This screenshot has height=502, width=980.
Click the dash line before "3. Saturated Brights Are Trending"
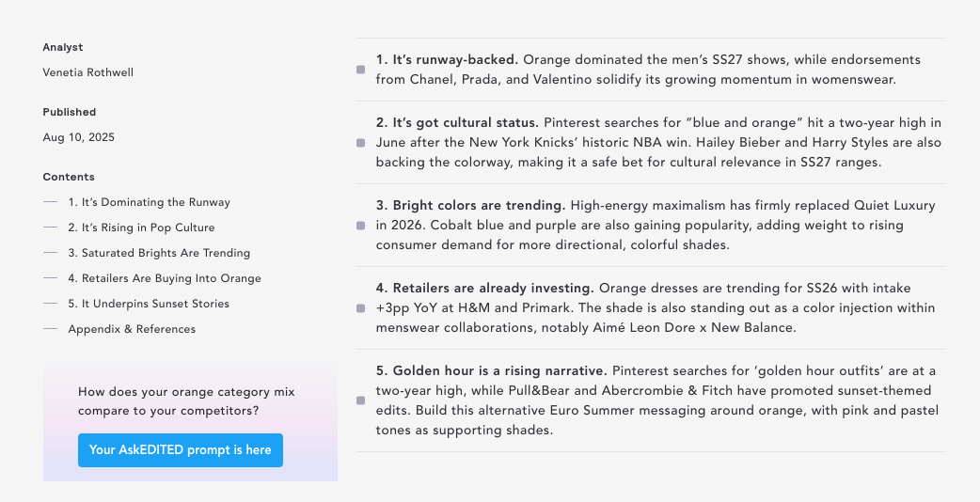50,252
